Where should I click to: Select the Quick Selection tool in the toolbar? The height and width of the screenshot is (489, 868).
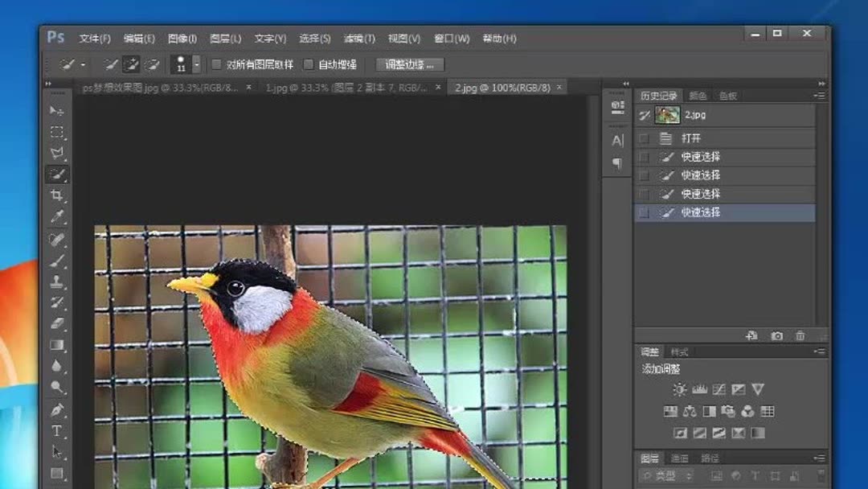[x=57, y=172]
